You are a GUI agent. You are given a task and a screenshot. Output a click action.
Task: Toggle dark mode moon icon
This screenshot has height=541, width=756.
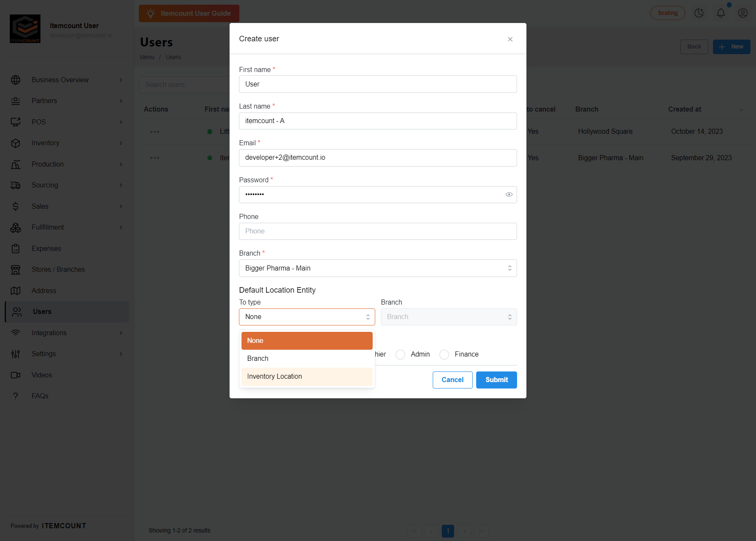699,13
